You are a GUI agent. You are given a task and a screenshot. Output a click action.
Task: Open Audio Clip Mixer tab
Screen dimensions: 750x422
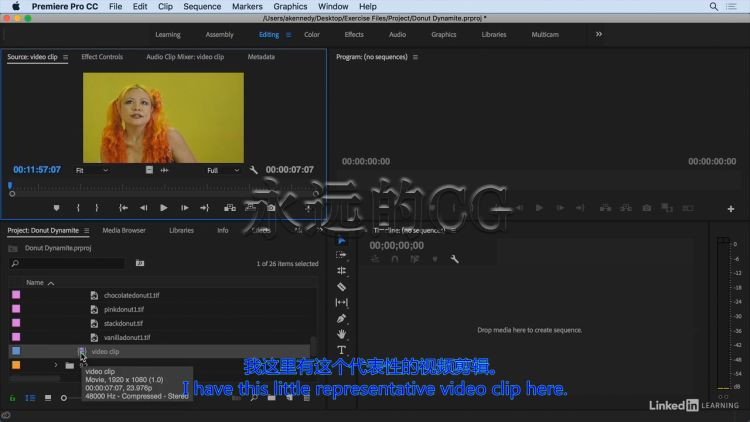point(185,57)
